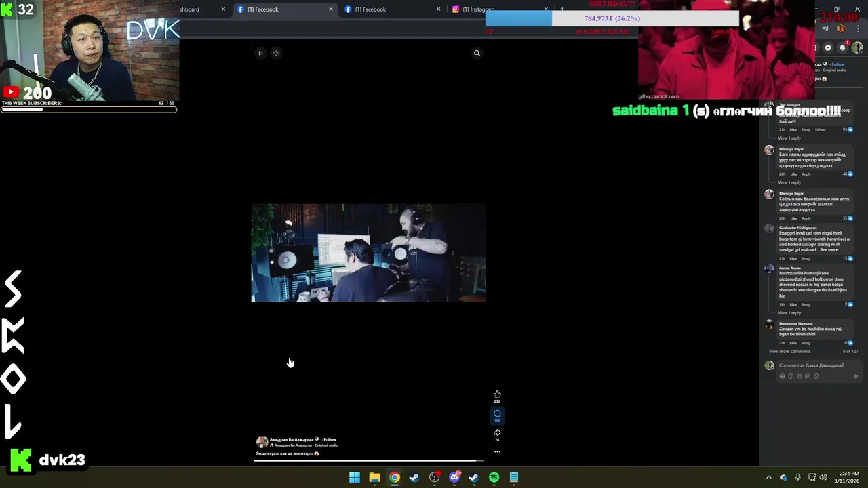Expand the system tray hidden icons chevron
This screenshot has width=868, height=488.
769,477
